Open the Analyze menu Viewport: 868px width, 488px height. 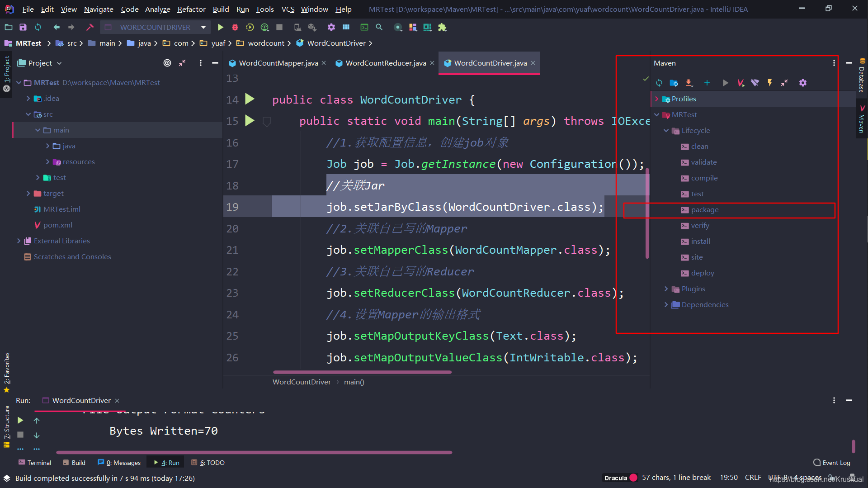[157, 9]
